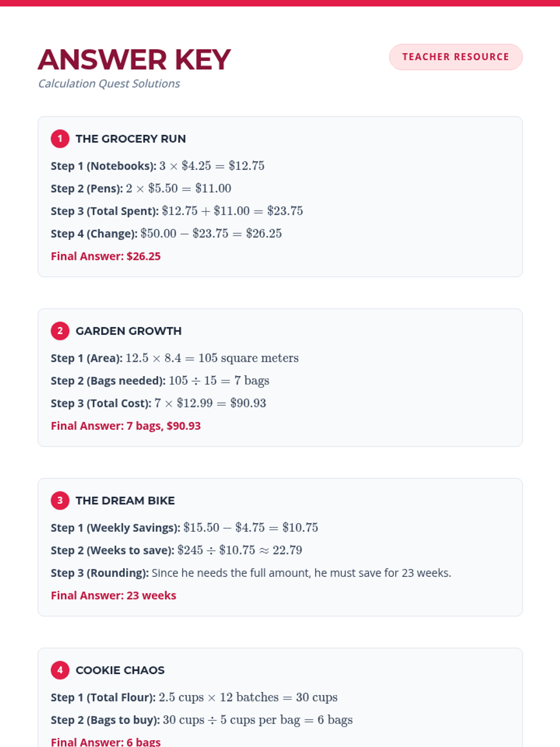560x747 pixels.
Task: Click the Answer Key main heading
Action: 134,60
